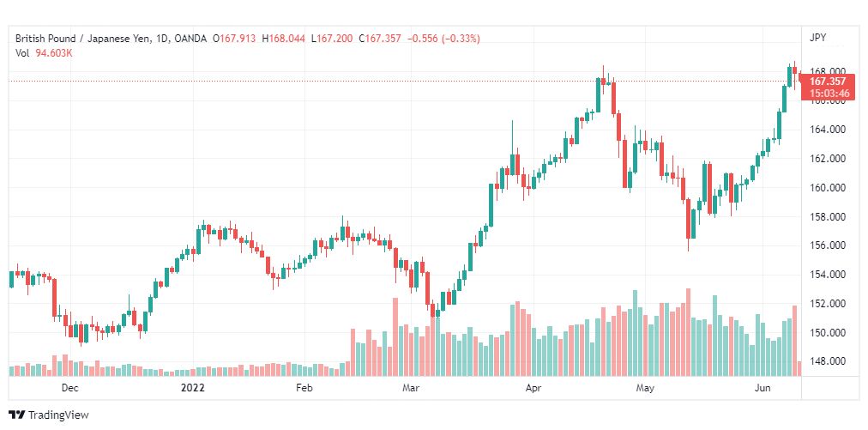868x430 pixels.
Task: Click the 94.603K volume value
Action: coord(54,53)
